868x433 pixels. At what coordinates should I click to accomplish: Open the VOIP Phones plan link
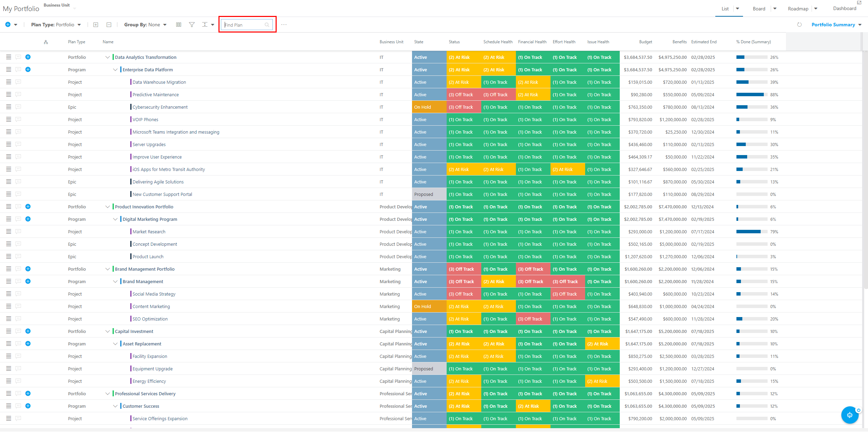point(145,119)
